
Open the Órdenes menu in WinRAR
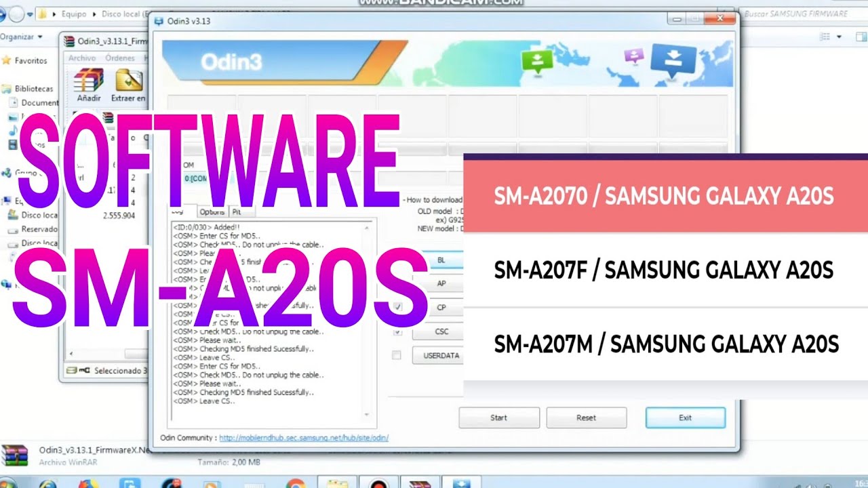(119, 58)
